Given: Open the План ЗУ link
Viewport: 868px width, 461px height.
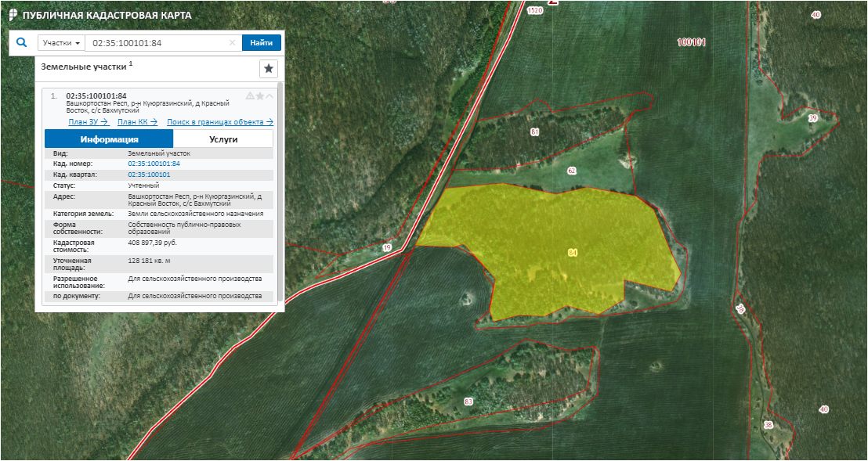Looking at the screenshot, I should tap(88, 121).
